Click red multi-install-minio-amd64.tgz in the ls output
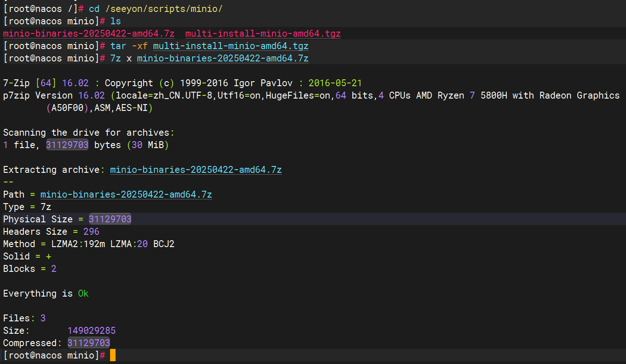Screen dimensions: 626x364 [x=263, y=33]
